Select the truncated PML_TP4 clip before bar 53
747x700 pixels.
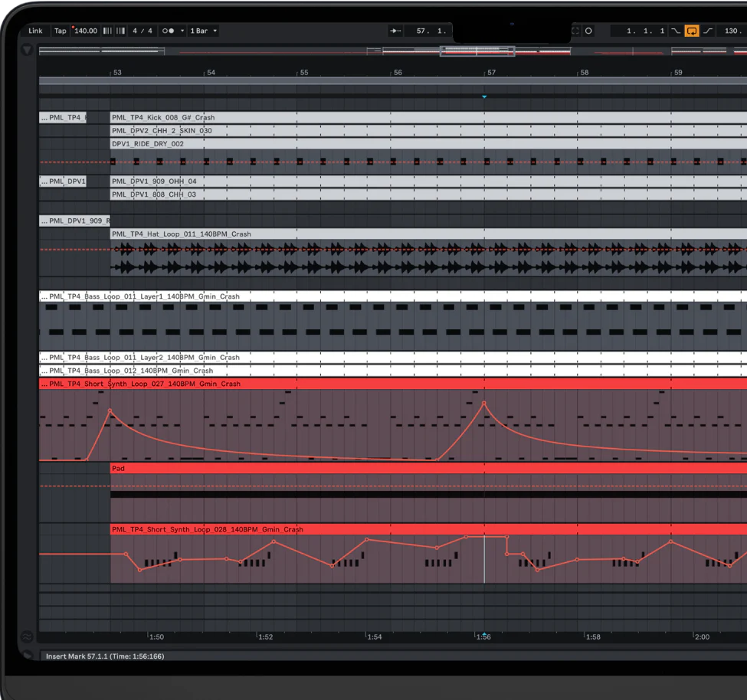point(63,118)
